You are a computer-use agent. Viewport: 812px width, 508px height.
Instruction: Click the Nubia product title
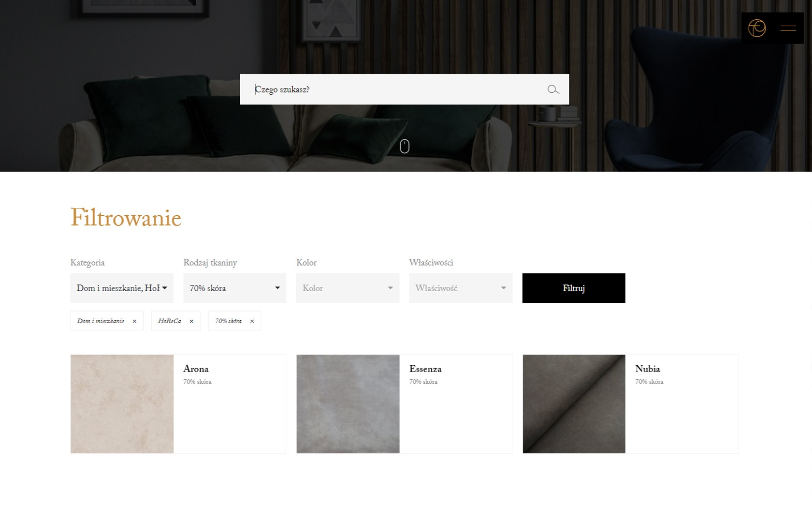coord(647,369)
